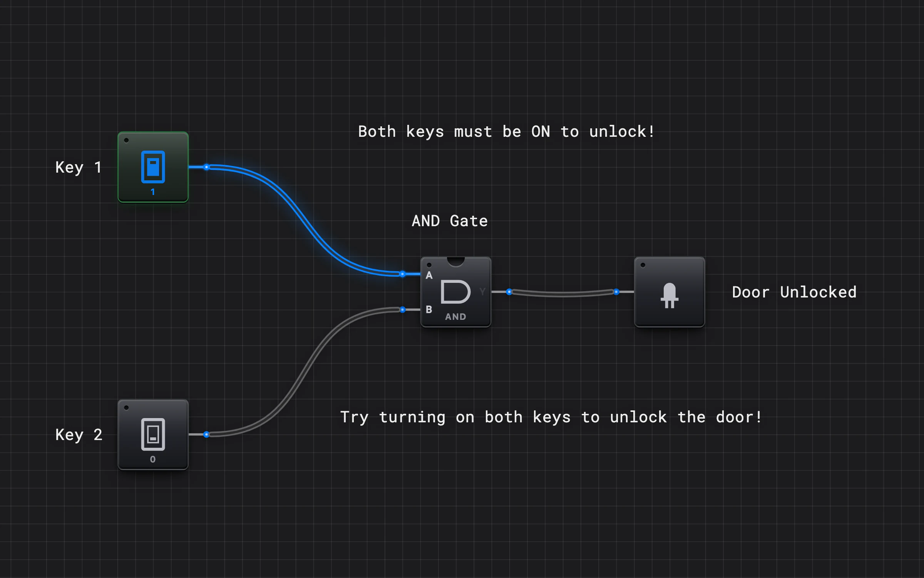Click input pin A on AND gate
This screenshot has width=924, height=578.
click(402, 274)
